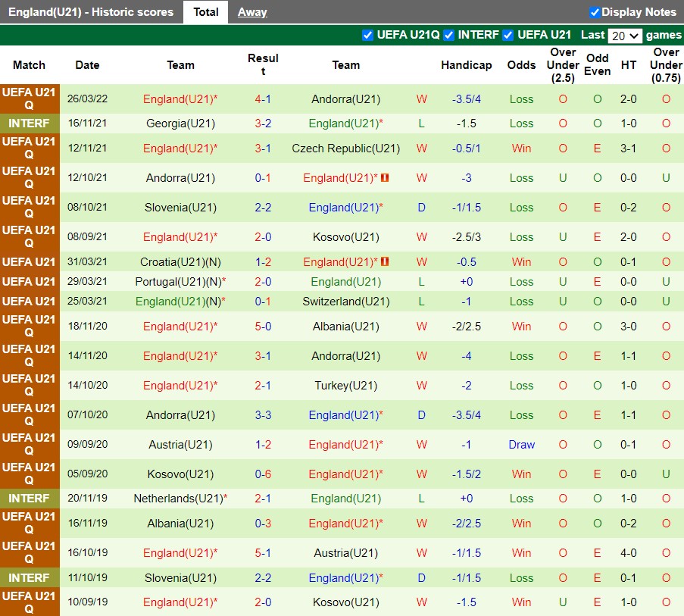Disable the INTERF competition filter checkbox

[449, 35]
